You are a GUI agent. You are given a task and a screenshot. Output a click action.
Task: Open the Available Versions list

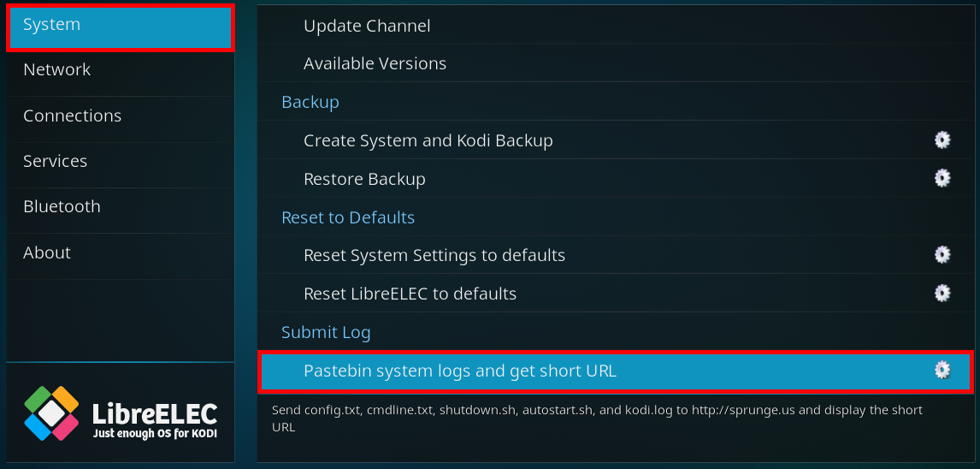615,63
